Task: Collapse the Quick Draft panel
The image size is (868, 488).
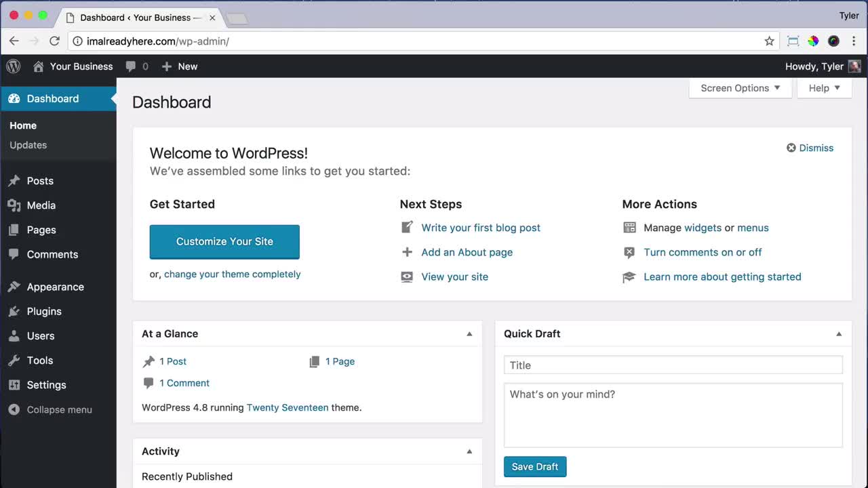Action: point(839,333)
